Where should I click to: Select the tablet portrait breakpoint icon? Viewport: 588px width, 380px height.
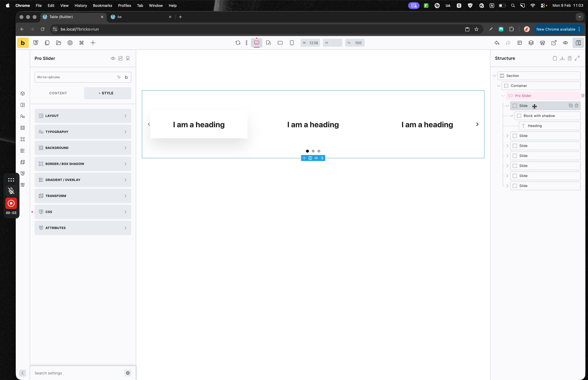[268, 43]
